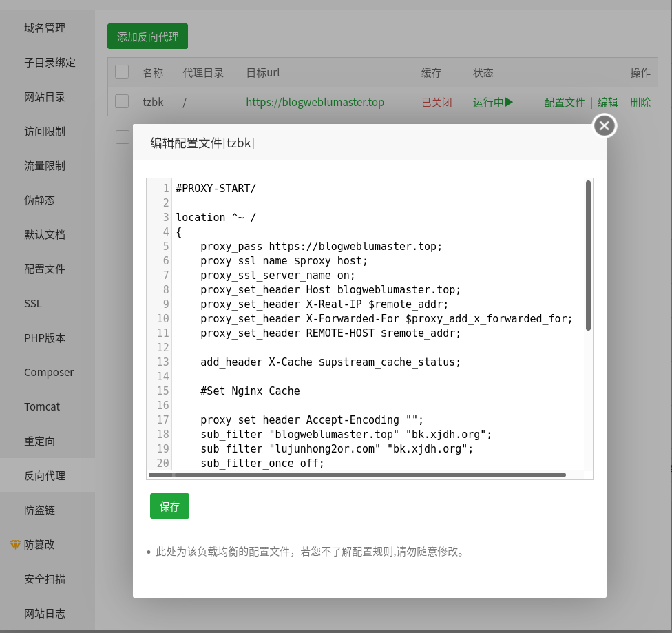Open the 配置文件 link for tzbk
The height and width of the screenshot is (633, 672).
click(x=564, y=102)
